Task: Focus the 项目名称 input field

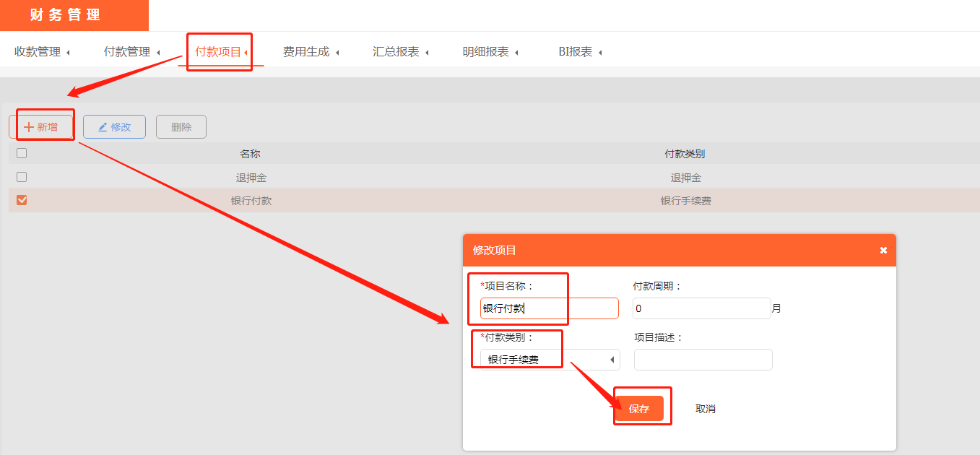Action: pyautogui.click(x=550, y=308)
